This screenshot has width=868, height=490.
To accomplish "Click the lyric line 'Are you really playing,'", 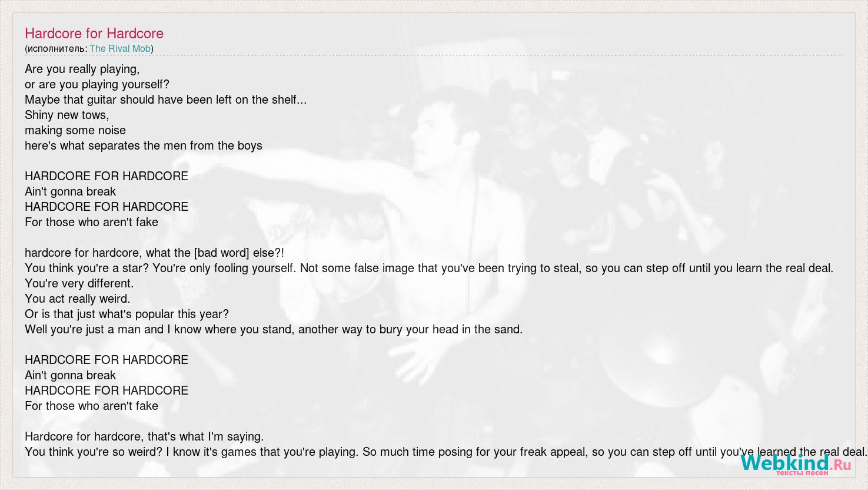I will tap(82, 69).
